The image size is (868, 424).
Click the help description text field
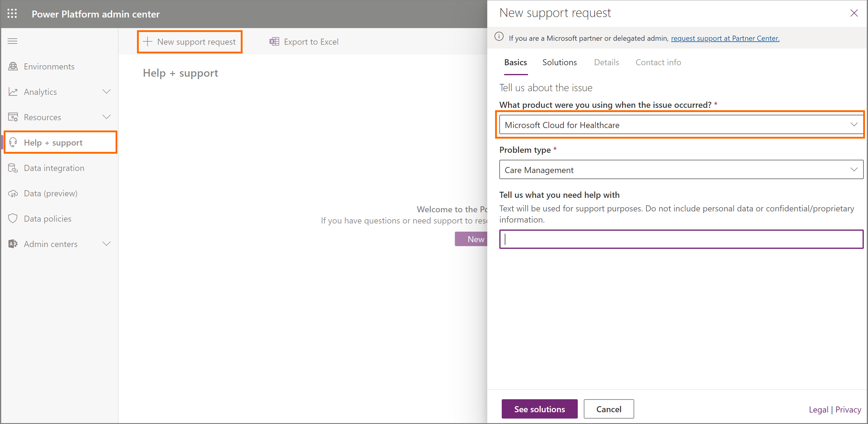point(681,239)
